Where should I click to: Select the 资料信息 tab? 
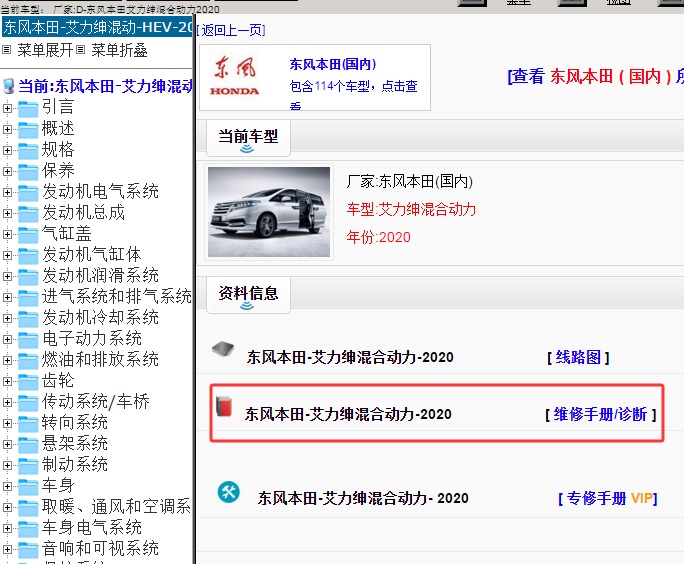click(x=248, y=295)
